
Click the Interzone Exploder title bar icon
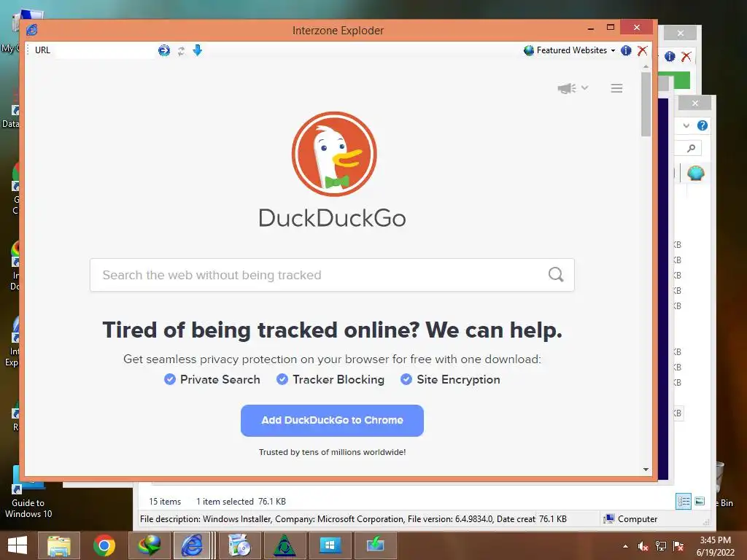click(x=32, y=30)
